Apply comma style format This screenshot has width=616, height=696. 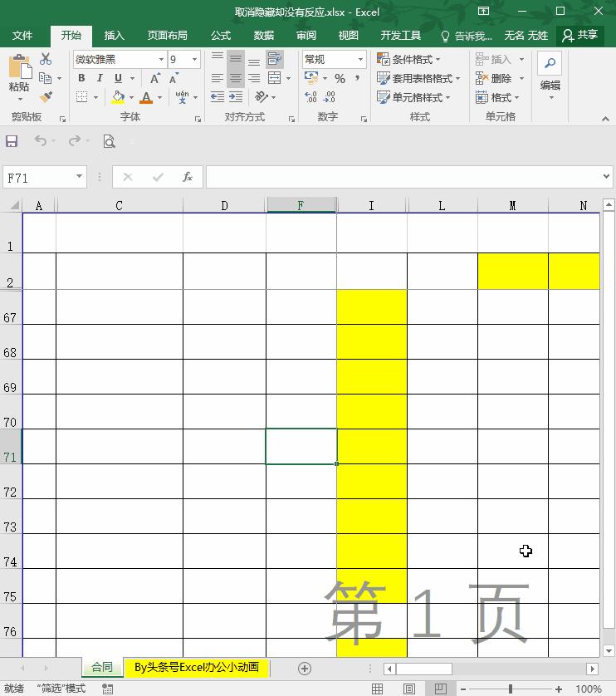tap(357, 79)
